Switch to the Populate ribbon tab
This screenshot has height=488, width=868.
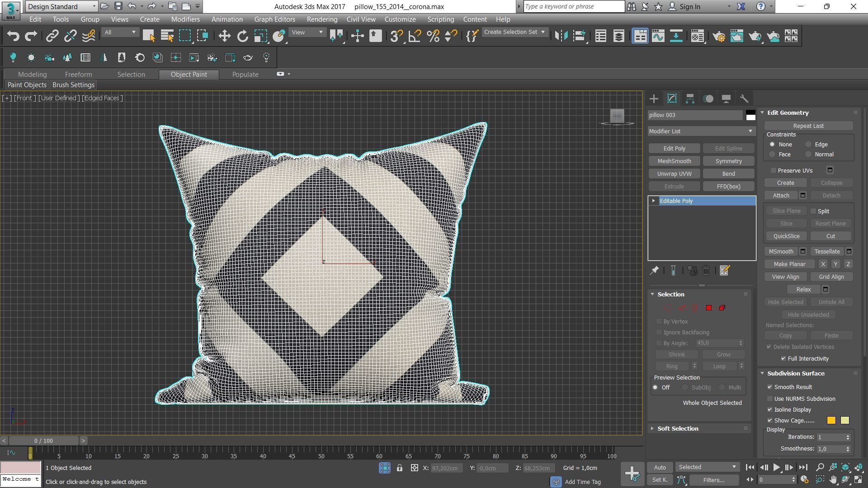(x=245, y=75)
